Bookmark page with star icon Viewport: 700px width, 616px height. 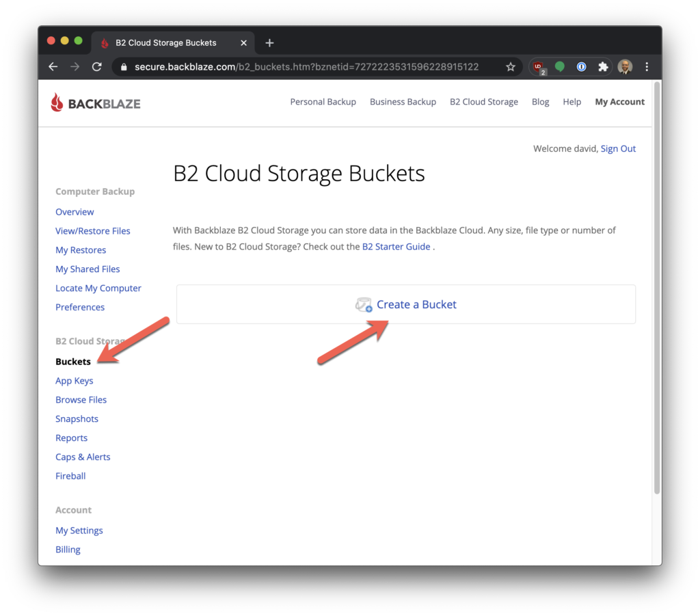[510, 66]
